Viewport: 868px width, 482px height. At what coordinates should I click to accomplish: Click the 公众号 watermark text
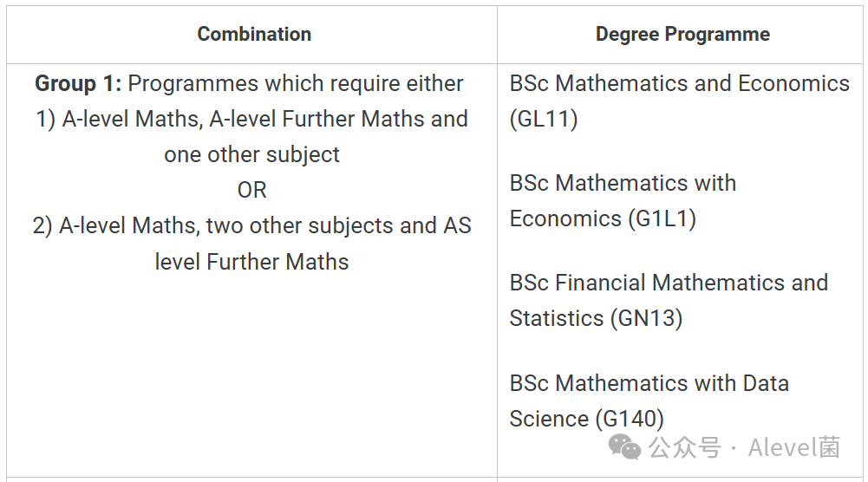pos(685,447)
